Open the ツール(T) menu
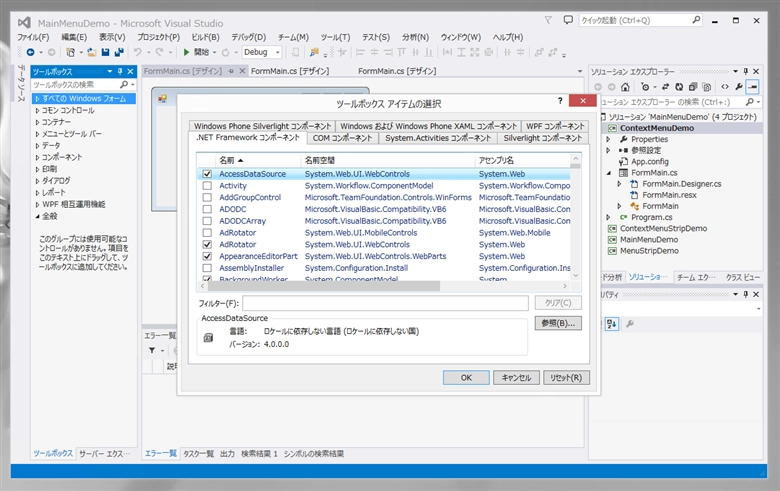Image resolution: width=780 pixels, height=491 pixels. tap(335, 37)
